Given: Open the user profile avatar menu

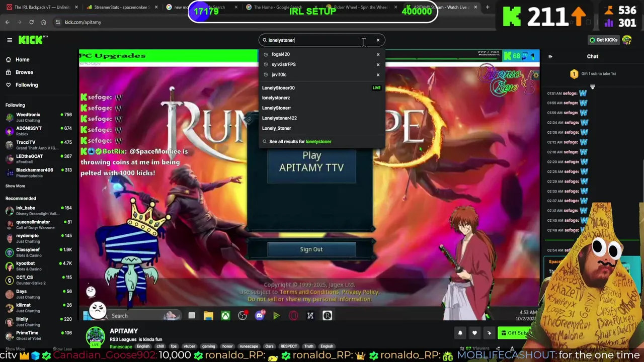Looking at the screenshot, I should (x=627, y=40).
